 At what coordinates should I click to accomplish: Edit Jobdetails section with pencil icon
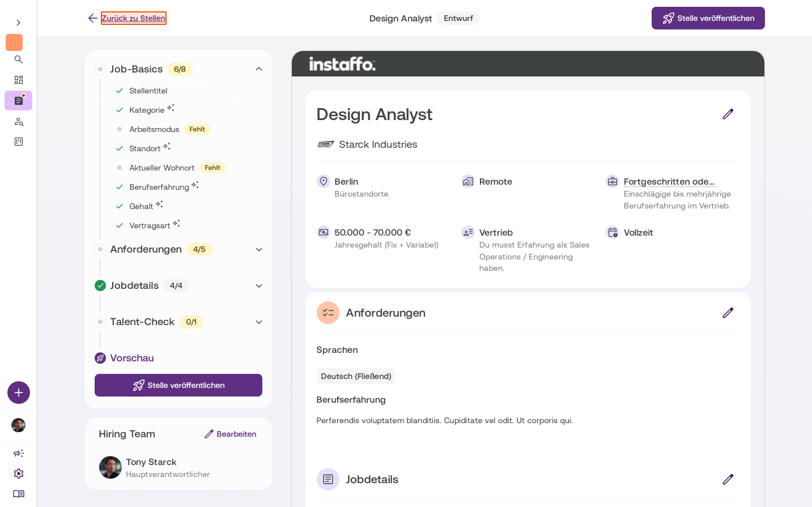728,479
